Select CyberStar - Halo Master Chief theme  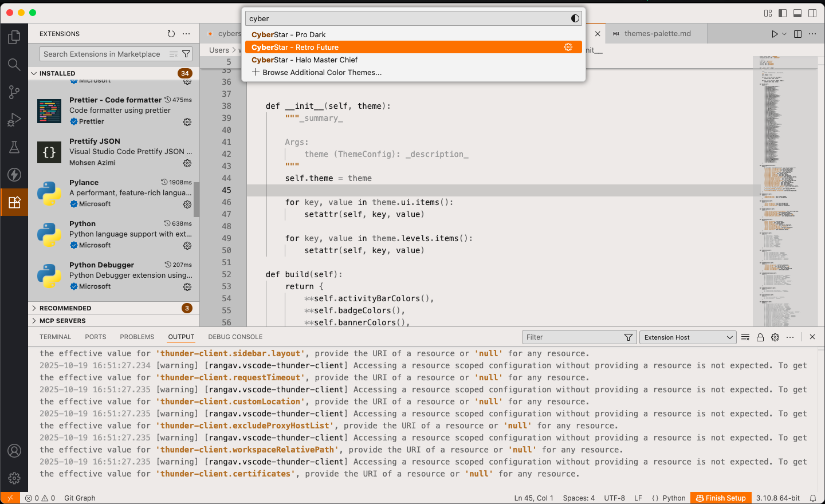coord(413,60)
